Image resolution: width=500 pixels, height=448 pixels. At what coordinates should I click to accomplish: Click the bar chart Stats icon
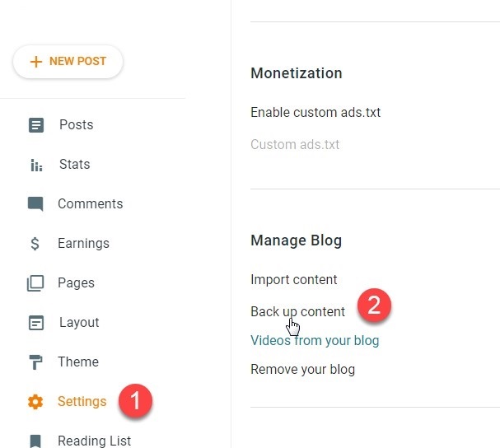click(35, 165)
